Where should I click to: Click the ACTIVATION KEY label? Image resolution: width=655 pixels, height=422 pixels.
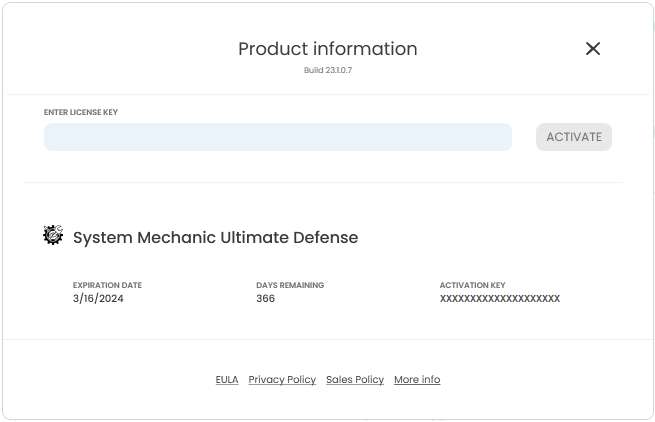472,285
